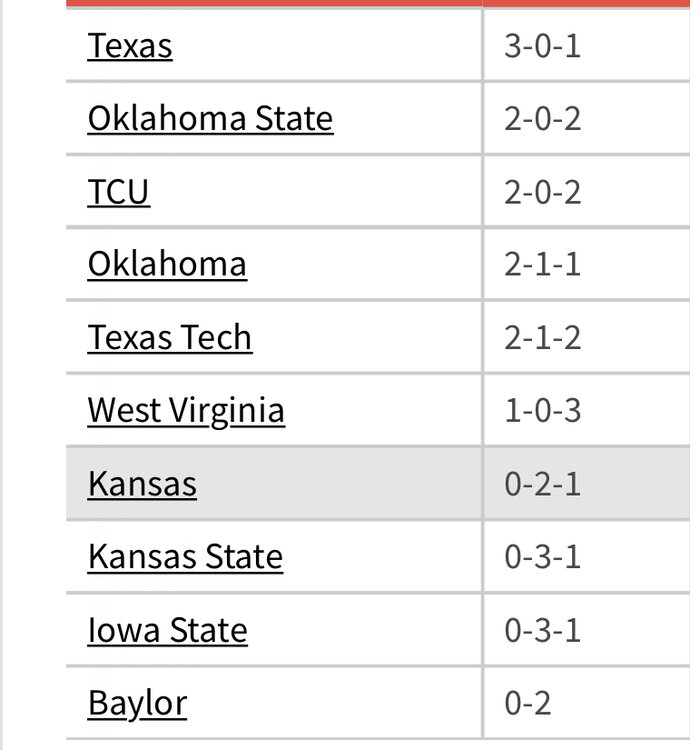Select West Virginia's 1-0-3 record
This screenshot has height=750, width=690.
pyautogui.click(x=542, y=412)
